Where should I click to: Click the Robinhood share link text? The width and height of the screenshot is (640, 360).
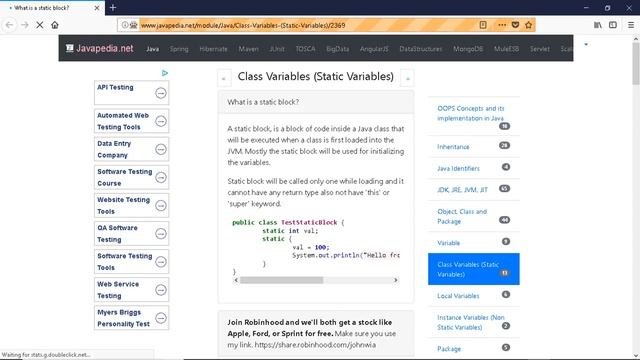pyautogui.click(x=315, y=345)
